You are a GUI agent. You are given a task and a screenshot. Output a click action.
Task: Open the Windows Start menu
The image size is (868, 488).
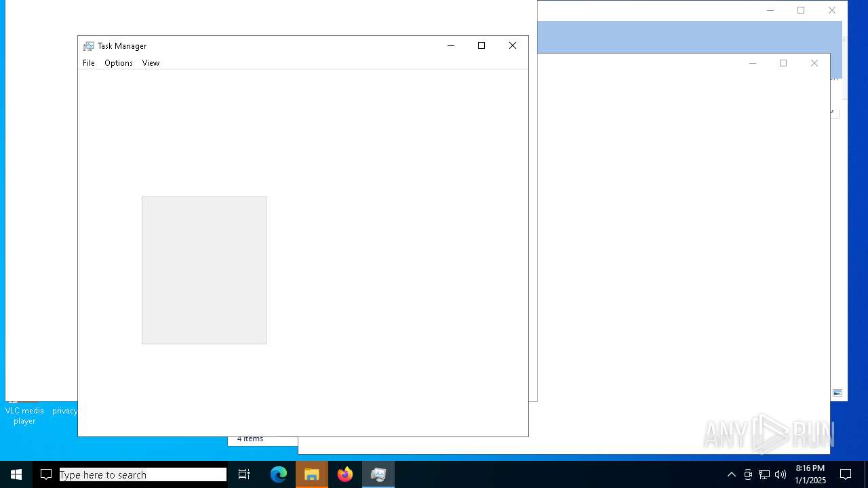(16, 474)
